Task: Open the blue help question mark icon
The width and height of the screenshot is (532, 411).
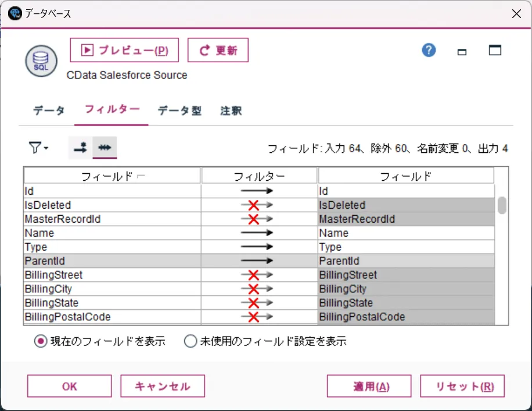Action: [x=429, y=50]
